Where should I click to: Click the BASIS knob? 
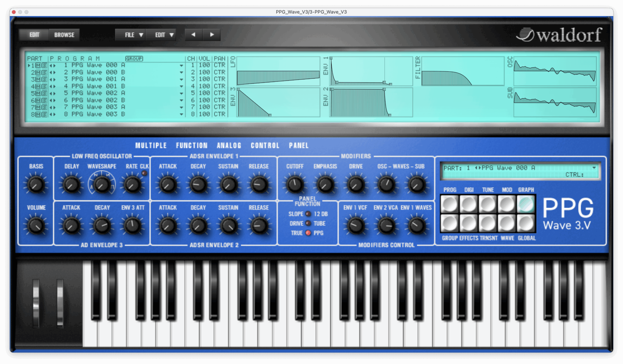36,185
